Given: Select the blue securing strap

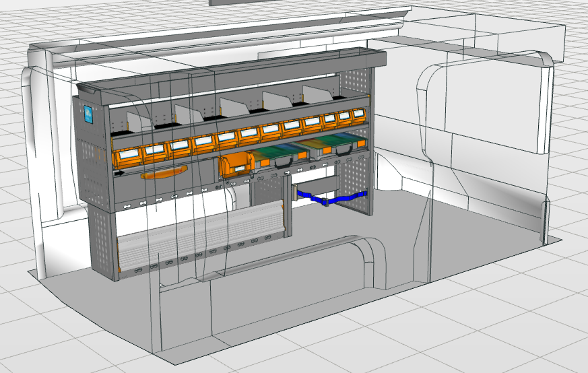Looking at the screenshot, I should tap(330, 198).
